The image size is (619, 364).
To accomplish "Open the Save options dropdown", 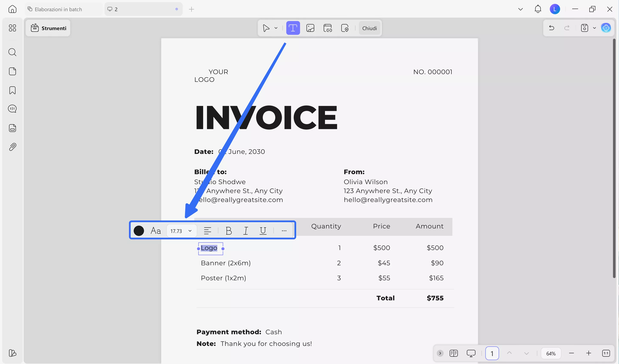I will (594, 28).
